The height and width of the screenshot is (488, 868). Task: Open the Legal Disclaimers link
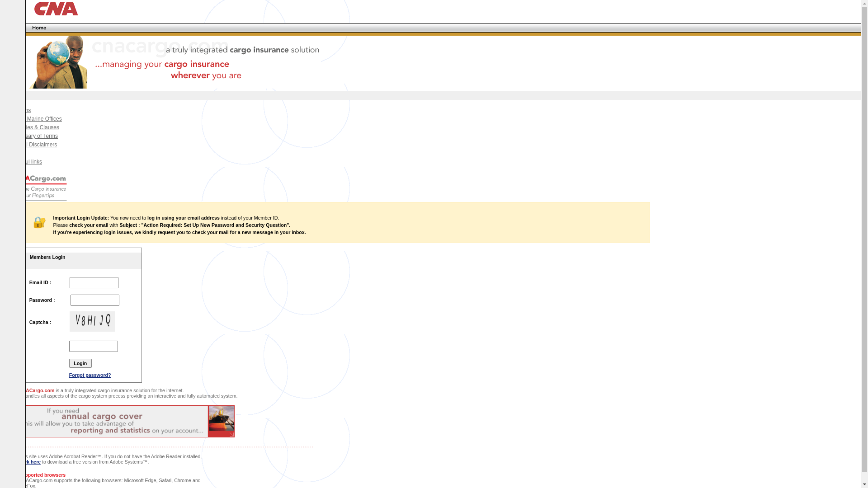point(41,145)
